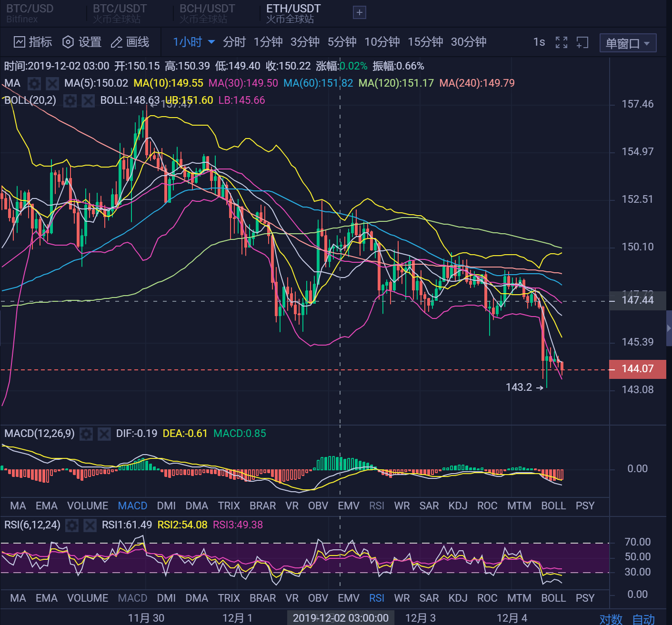Choose PSY in the MACD panel row
Viewport: 672px width, 625px height.
(x=585, y=506)
